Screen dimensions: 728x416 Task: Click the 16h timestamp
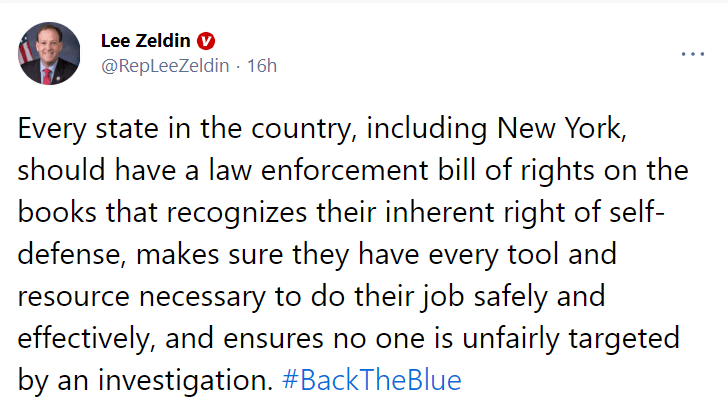(262, 66)
